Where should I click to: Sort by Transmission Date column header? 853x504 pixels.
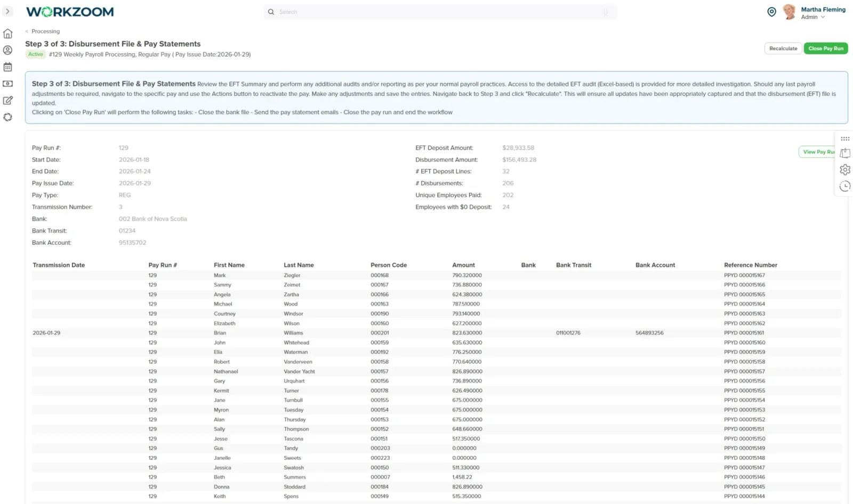click(59, 265)
